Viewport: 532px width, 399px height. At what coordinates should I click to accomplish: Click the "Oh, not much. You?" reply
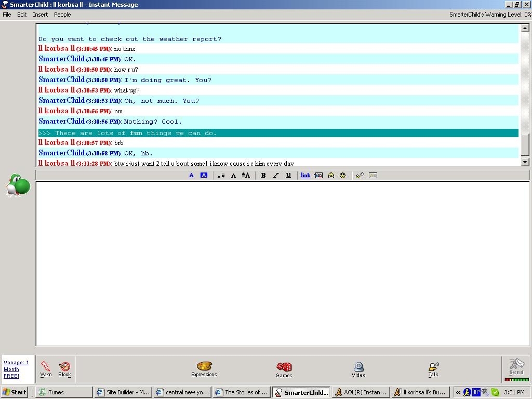[x=162, y=101]
